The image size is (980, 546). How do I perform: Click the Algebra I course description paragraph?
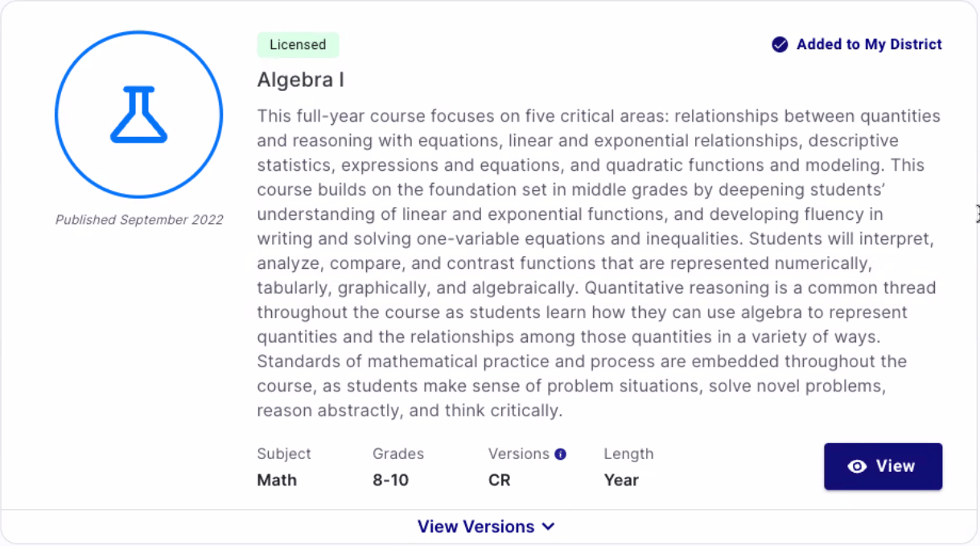click(599, 263)
